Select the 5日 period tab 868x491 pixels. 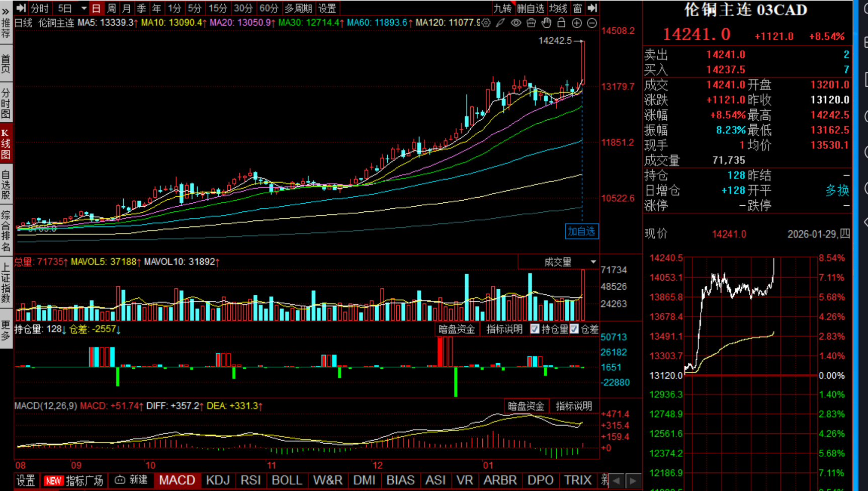pos(65,9)
